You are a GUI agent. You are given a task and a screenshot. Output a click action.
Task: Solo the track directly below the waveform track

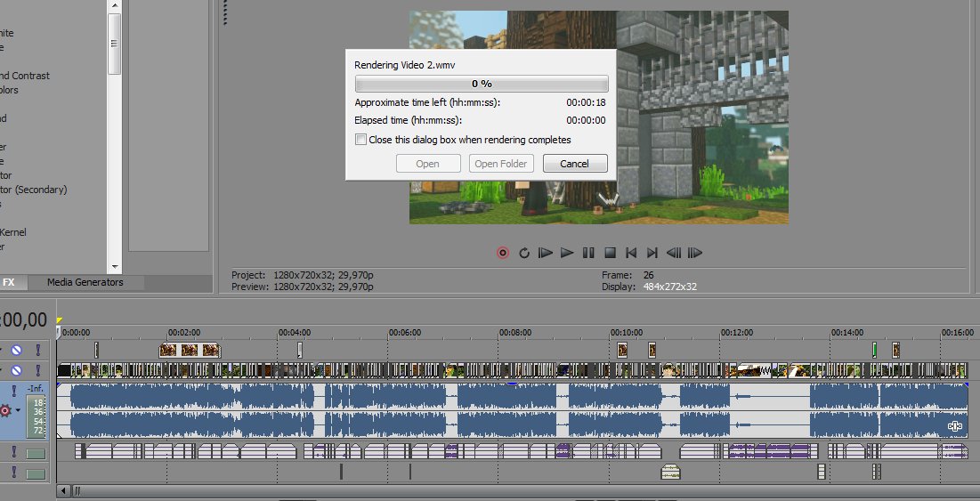click(x=13, y=452)
